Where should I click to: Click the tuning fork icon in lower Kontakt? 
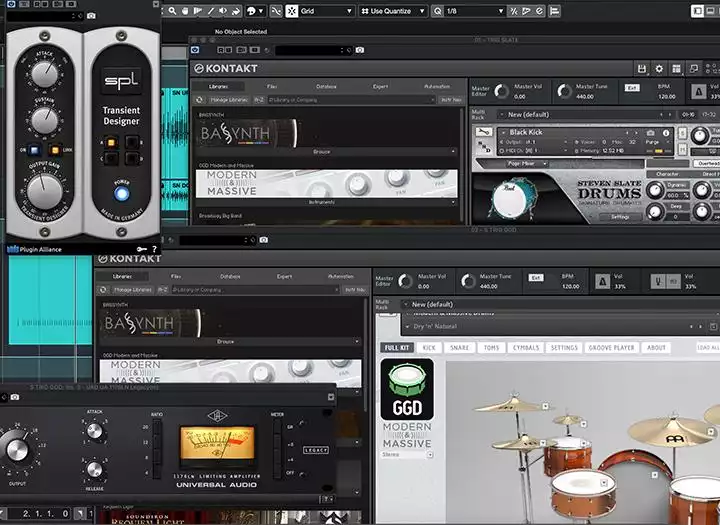(x=658, y=281)
